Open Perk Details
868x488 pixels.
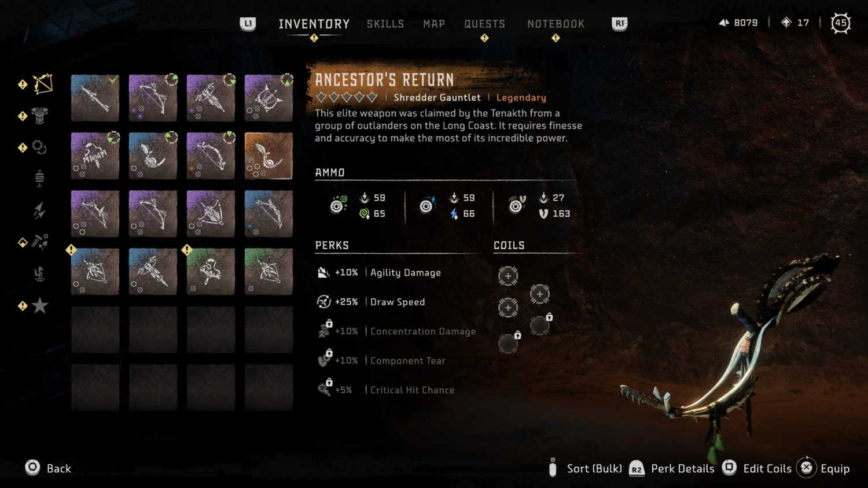click(671, 468)
